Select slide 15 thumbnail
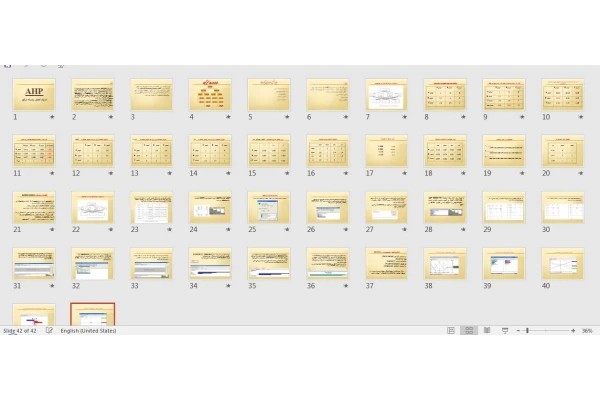600x400 pixels. 269,151
